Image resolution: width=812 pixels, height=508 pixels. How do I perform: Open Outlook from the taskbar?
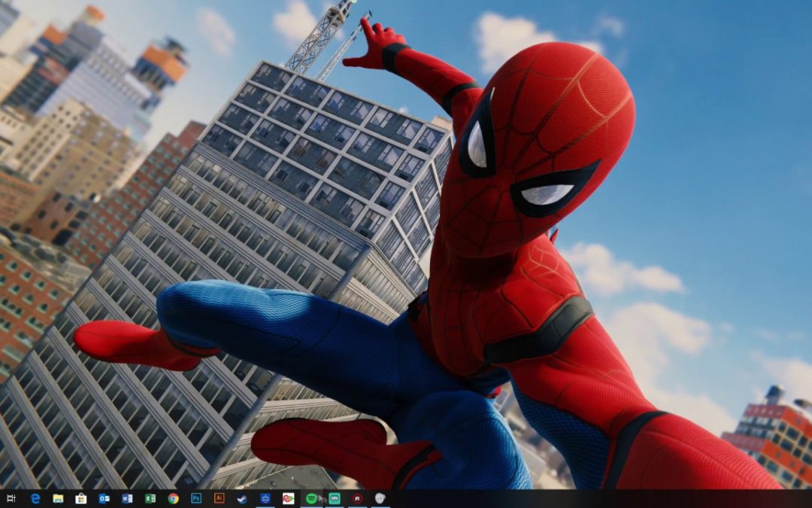click(104, 499)
